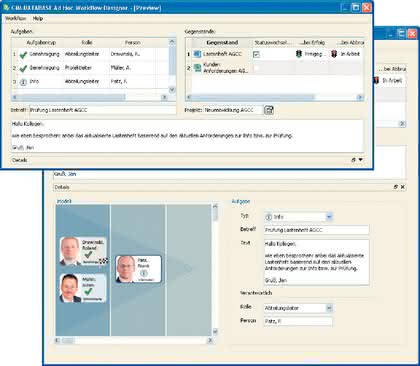
Task: Click checkmark on the Müller model card
Action: point(88,292)
